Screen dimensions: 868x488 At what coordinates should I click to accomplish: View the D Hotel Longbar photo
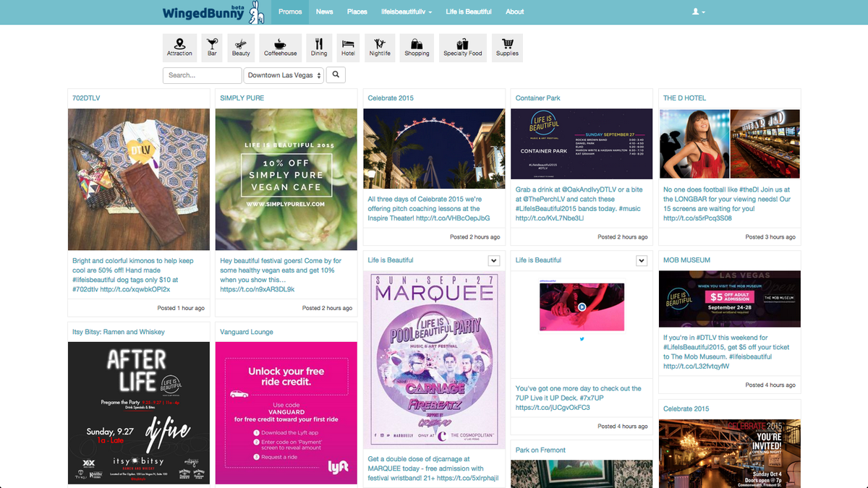tap(729, 144)
